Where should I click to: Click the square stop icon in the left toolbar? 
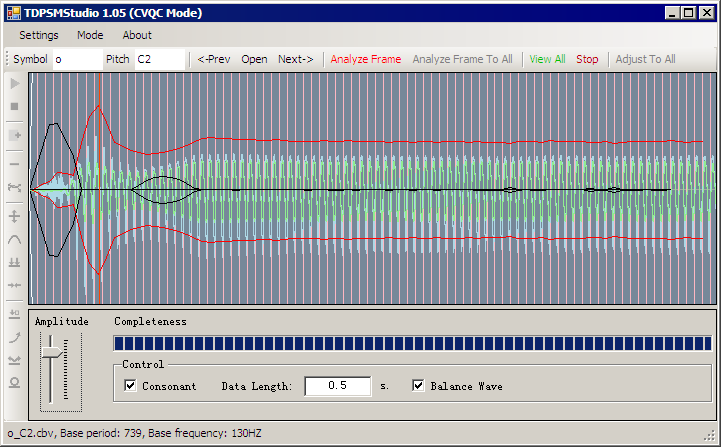click(15, 107)
